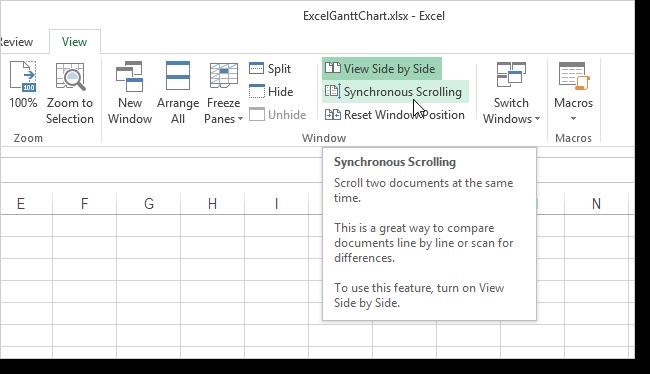
Task: Click Synchronous Scrolling icon
Action: pyautogui.click(x=332, y=91)
